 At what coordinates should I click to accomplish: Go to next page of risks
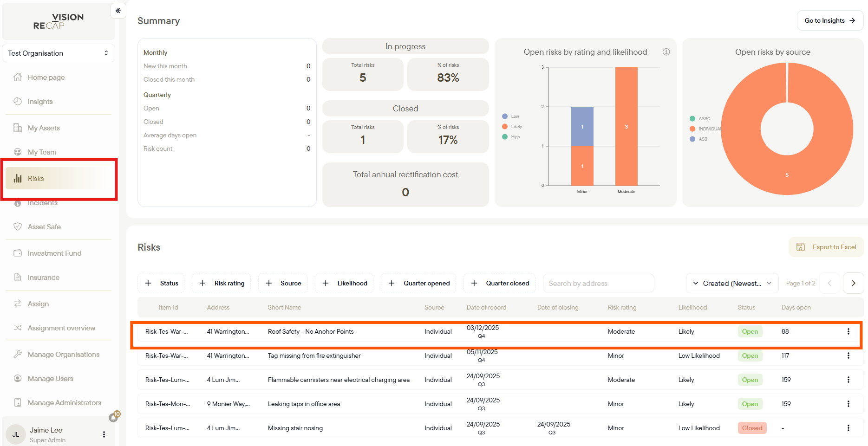click(853, 283)
